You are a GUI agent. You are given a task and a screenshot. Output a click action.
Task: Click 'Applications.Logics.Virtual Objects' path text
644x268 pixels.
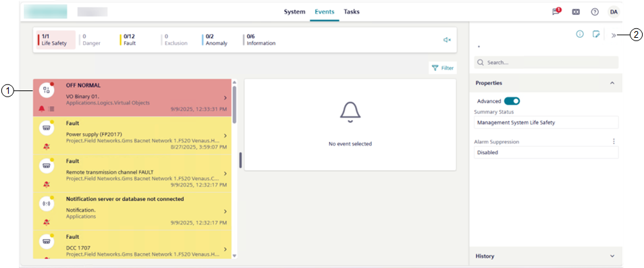pos(107,103)
